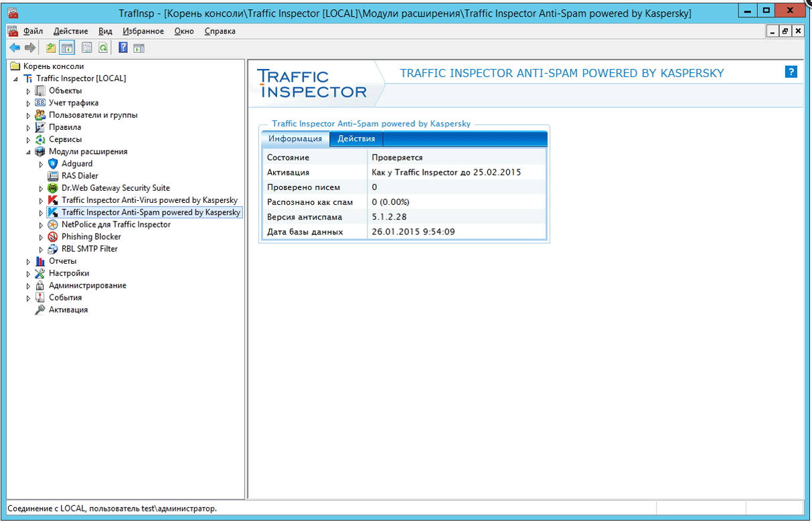Viewport: 812px width, 522px height.
Task: Expand the NetPolice для Traffic Inspector node
Action: [x=42, y=225]
